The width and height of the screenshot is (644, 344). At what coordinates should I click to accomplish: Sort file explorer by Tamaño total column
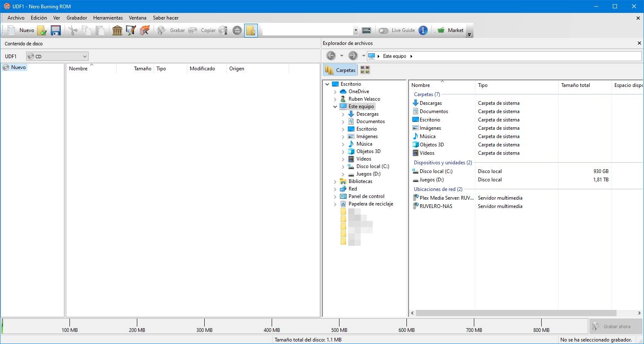[585, 85]
